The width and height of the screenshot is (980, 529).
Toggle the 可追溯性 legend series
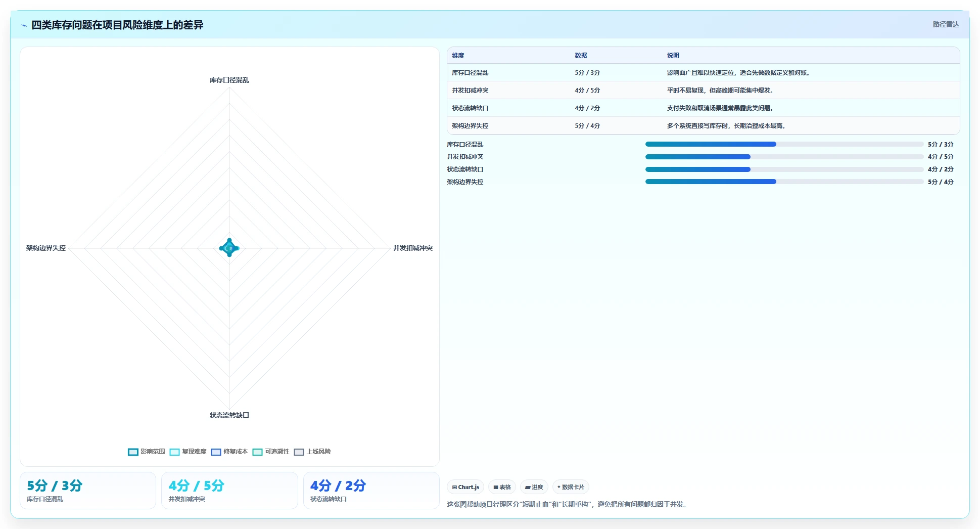(x=271, y=452)
